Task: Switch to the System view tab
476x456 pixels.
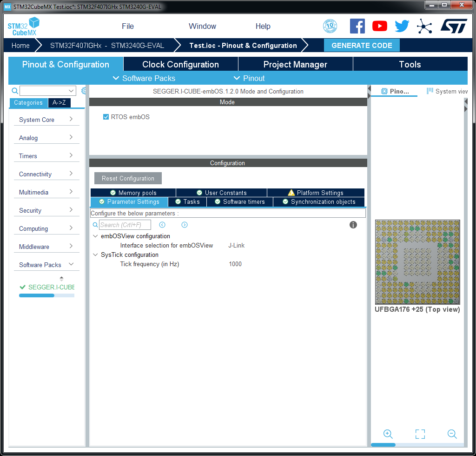Action: [x=447, y=91]
